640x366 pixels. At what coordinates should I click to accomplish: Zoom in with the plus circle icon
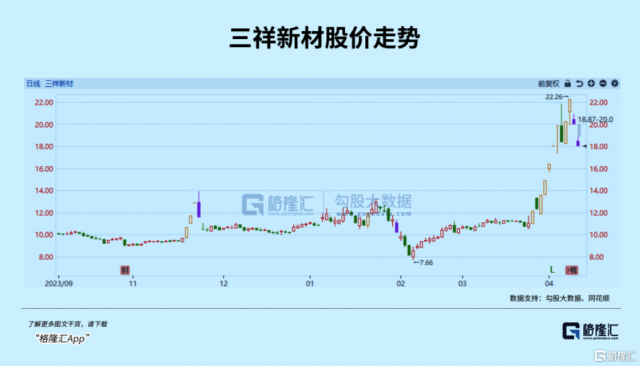click(591, 83)
